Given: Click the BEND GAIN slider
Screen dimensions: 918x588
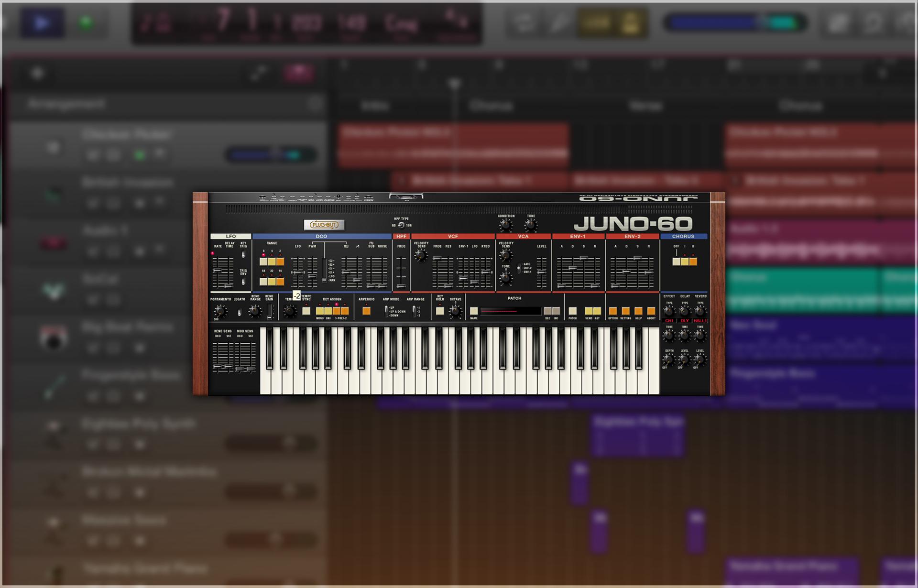Looking at the screenshot, I should tap(270, 311).
